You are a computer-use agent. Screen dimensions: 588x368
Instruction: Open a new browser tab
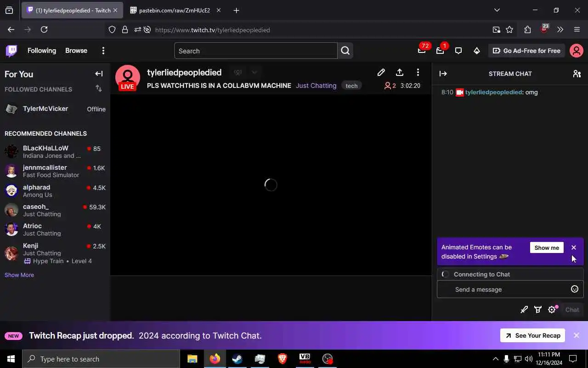point(236,10)
